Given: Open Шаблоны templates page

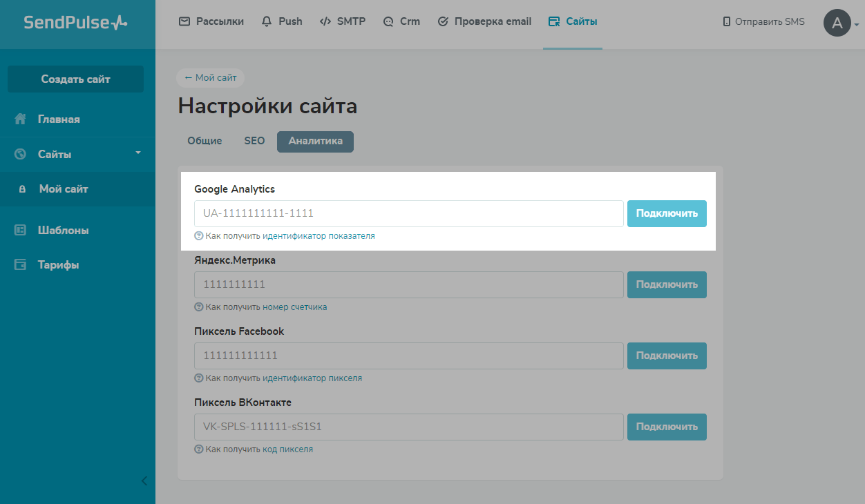Looking at the screenshot, I should [63, 230].
